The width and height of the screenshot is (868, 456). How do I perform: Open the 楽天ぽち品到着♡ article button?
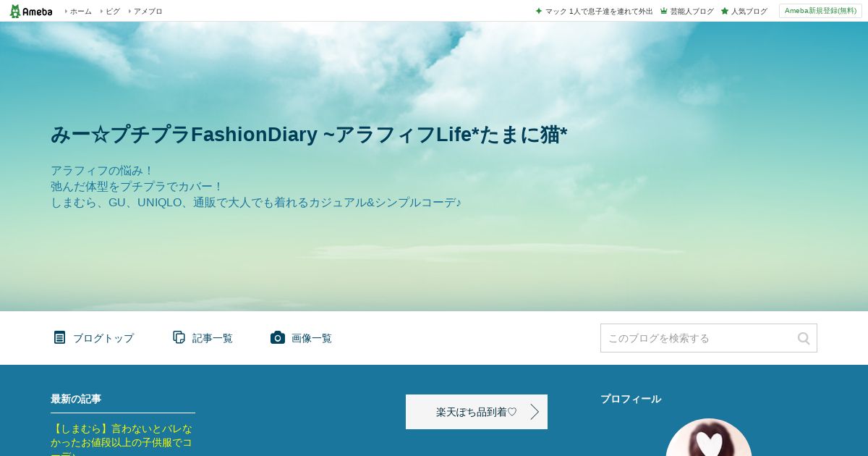(477, 412)
